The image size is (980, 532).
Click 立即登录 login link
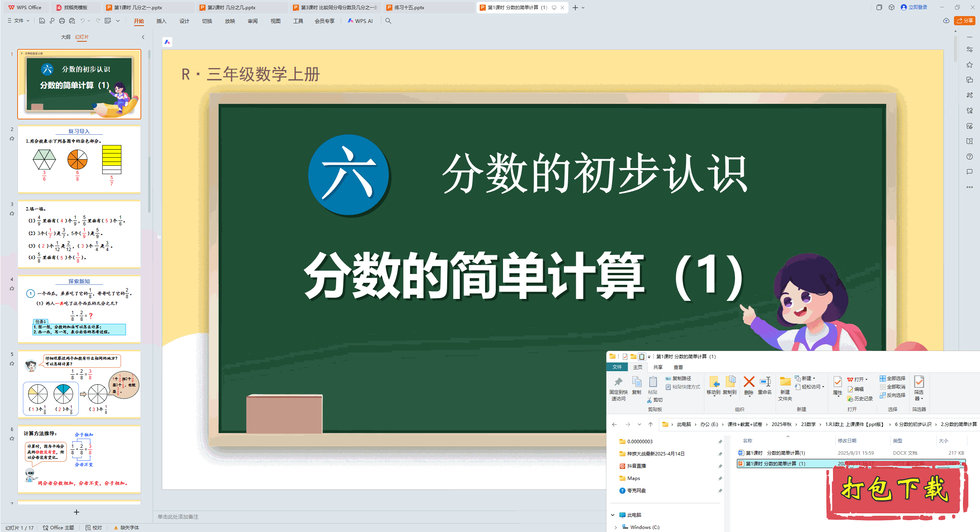point(918,7)
